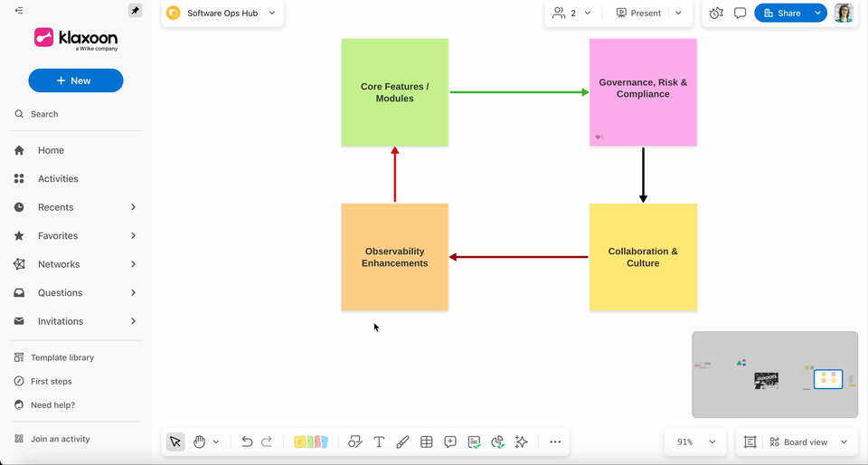Click the AI sparkle tool icon

tap(521, 441)
